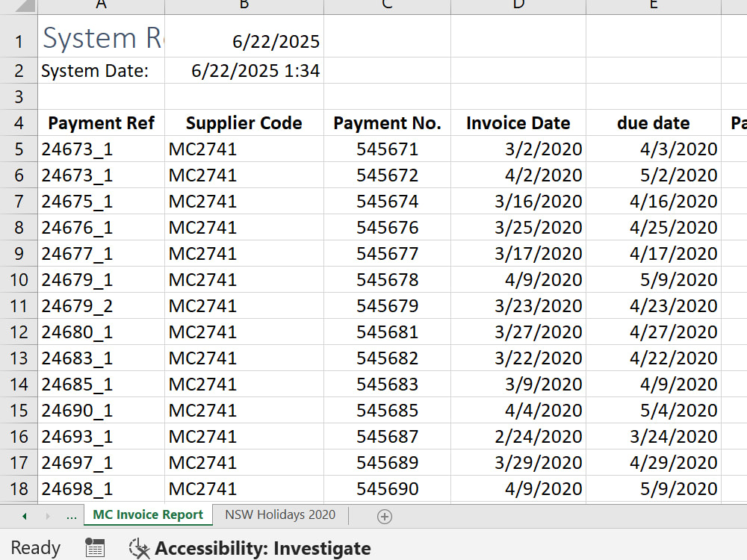Click the Payment Ref header cell
747x560 pixels.
coord(101,123)
